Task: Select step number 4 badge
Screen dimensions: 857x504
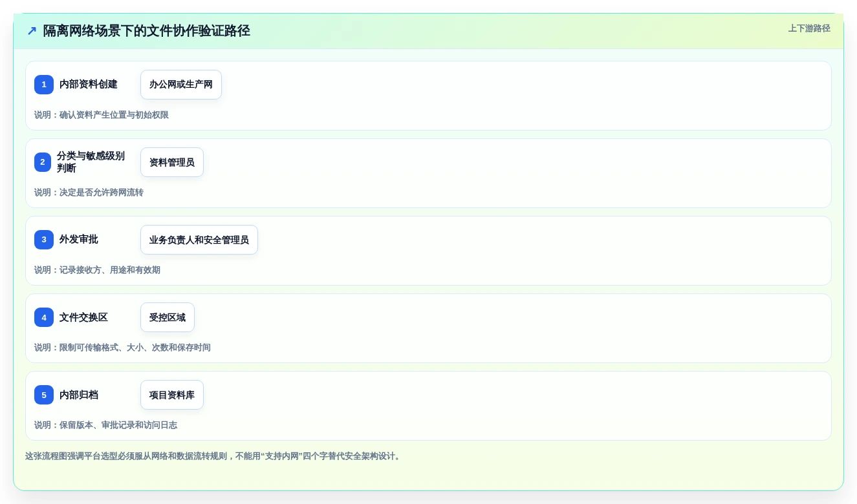Action: point(44,317)
